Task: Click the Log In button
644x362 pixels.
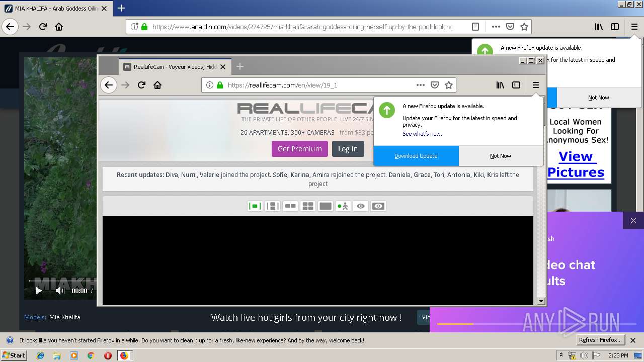Action: click(348, 149)
